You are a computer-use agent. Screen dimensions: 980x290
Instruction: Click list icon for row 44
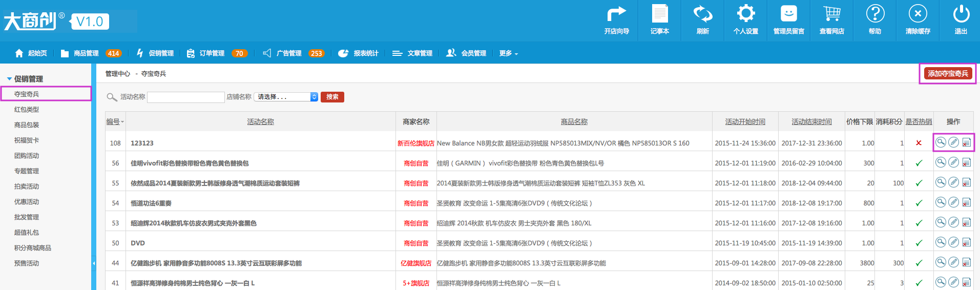click(967, 263)
